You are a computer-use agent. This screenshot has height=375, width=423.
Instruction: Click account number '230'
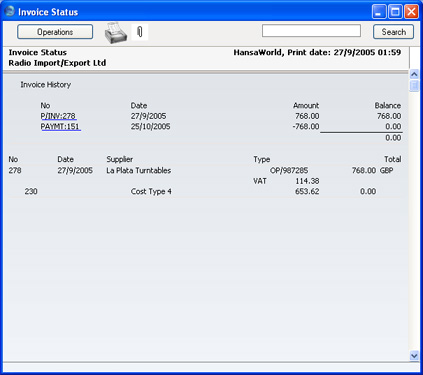pyautogui.click(x=31, y=191)
